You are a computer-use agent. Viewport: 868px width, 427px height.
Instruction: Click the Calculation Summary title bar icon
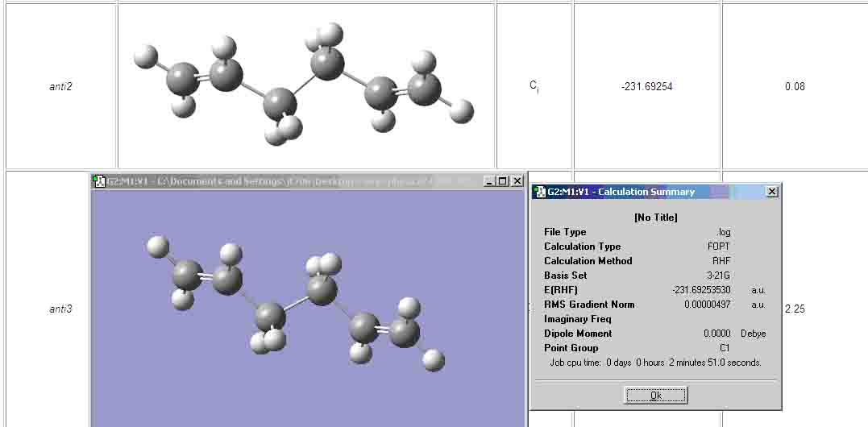[x=539, y=192]
